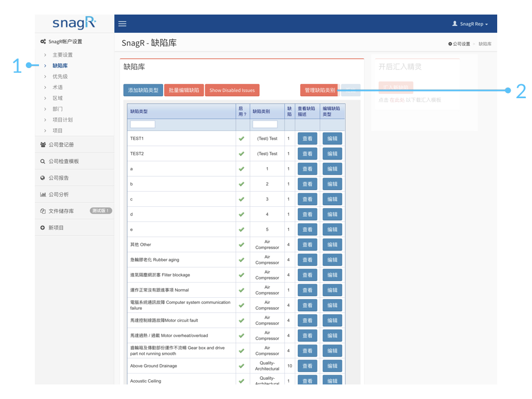Click the chevron beside 缺陷库 in sidebar
532x399 pixels.
(x=45, y=65)
